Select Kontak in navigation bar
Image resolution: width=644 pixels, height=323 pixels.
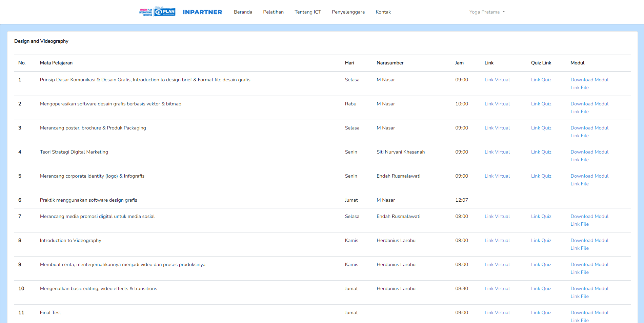point(383,12)
